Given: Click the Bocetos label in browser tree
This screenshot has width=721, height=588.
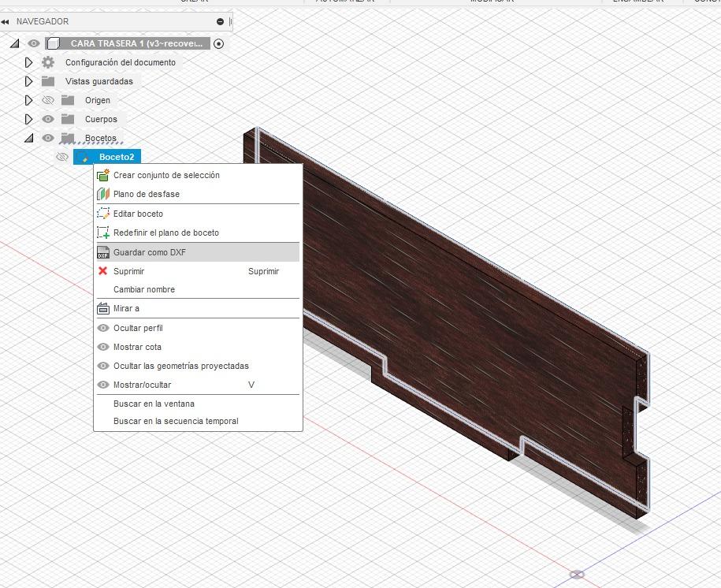Looking at the screenshot, I should 101,138.
